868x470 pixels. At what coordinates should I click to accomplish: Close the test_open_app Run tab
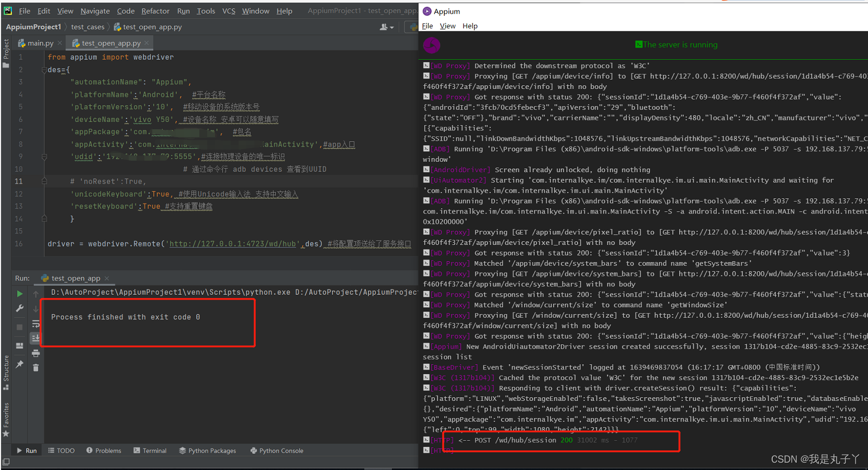click(107, 278)
